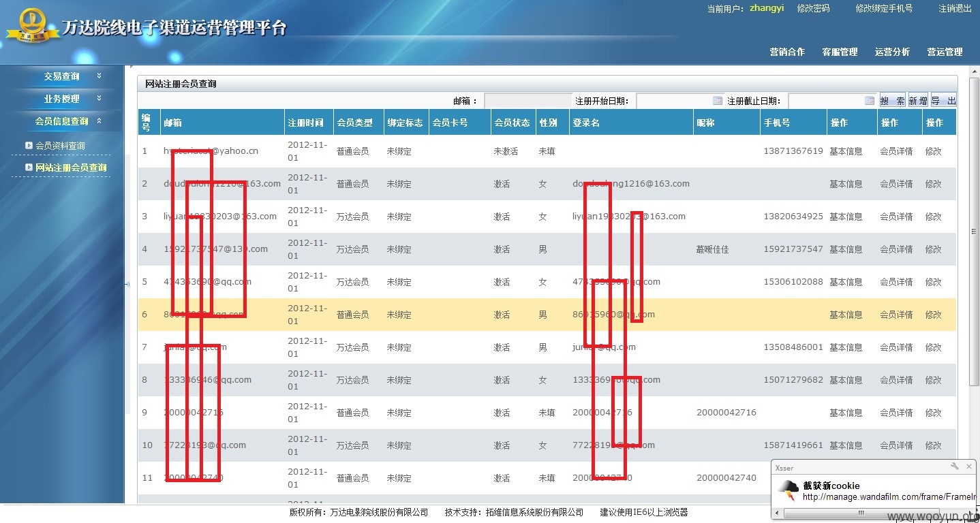This screenshot has width=980, height=523.
Task: Open the 营运管理 top menu
Action: (x=945, y=52)
